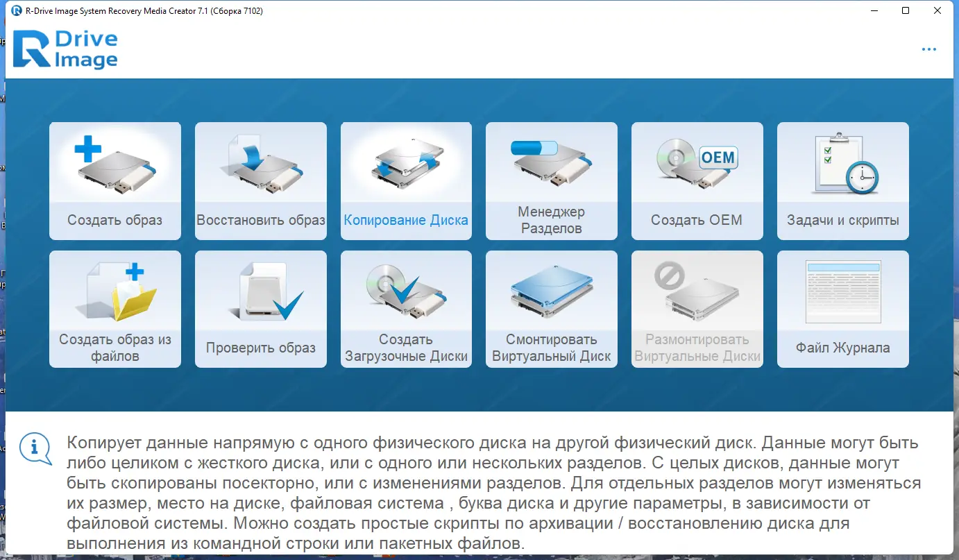The image size is (959, 560).
Task: Minimize the R-Drive Image window
Action: [874, 10]
